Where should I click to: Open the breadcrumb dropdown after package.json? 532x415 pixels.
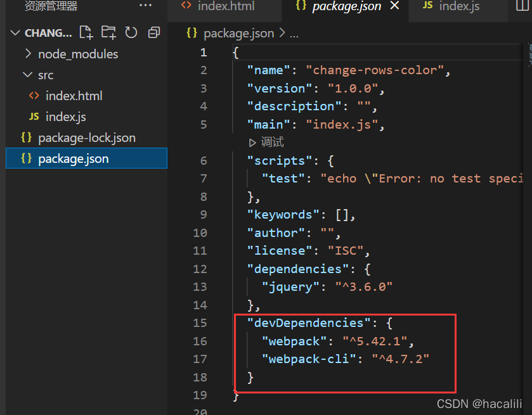pyautogui.click(x=294, y=33)
